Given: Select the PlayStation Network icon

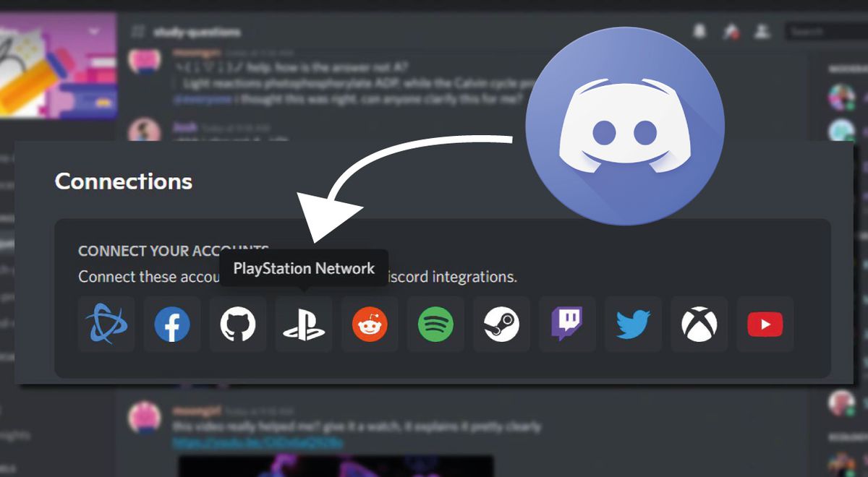Looking at the screenshot, I should pos(304,325).
